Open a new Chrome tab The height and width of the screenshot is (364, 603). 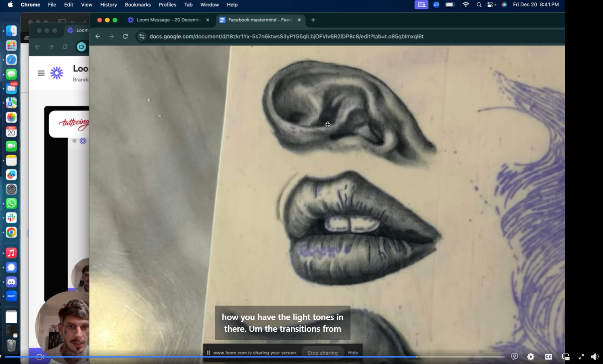[313, 20]
